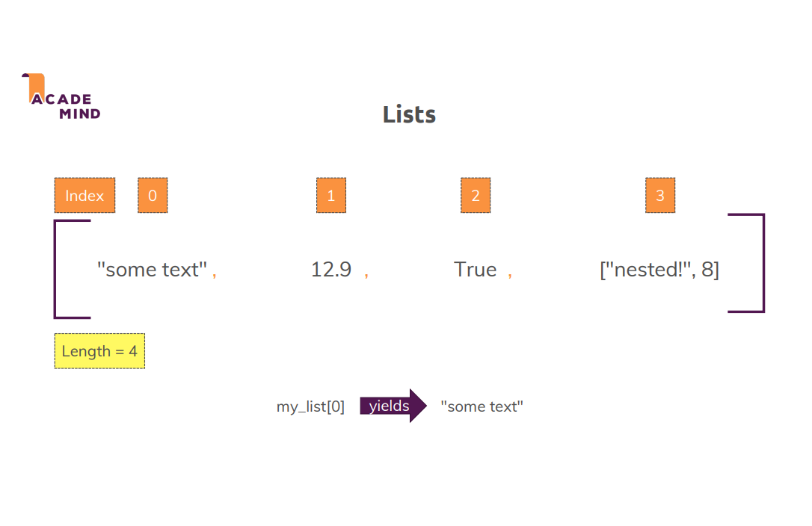
Task: Click the purple yields arrow
Action: 392,406
